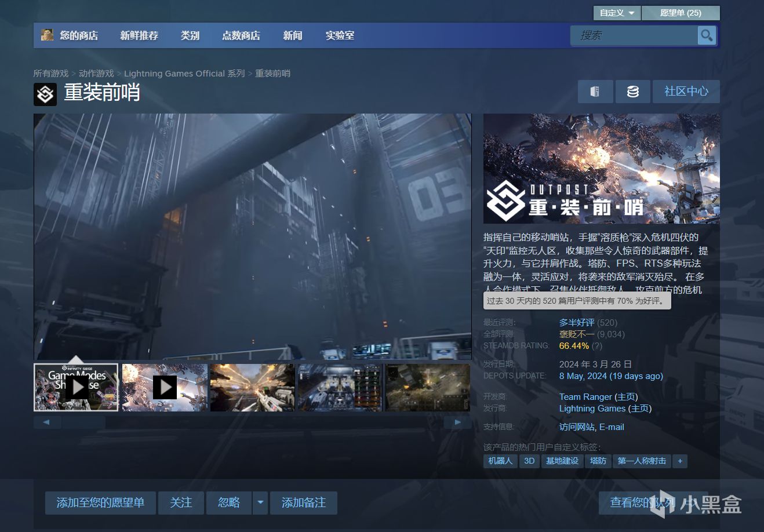Click the 重装前哨 game logo icon

click(x=45, y=94)
